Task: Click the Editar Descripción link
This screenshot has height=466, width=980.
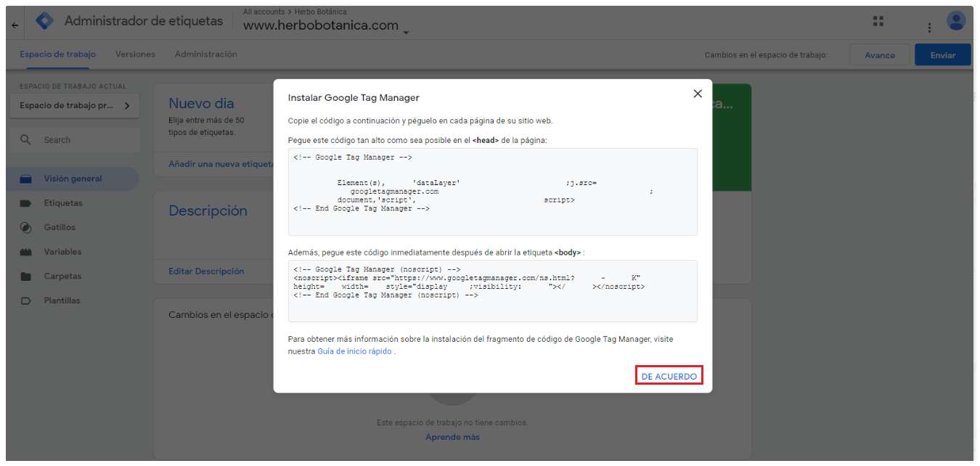Action: [206, 271]
